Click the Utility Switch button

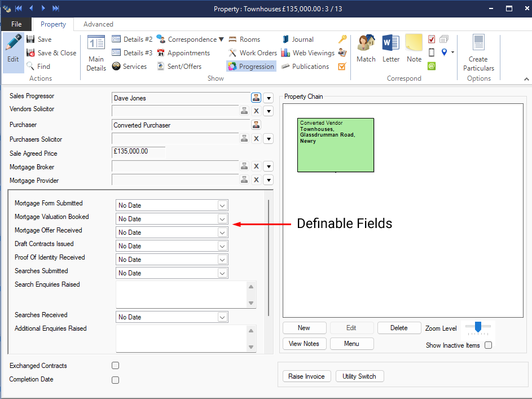359,376
